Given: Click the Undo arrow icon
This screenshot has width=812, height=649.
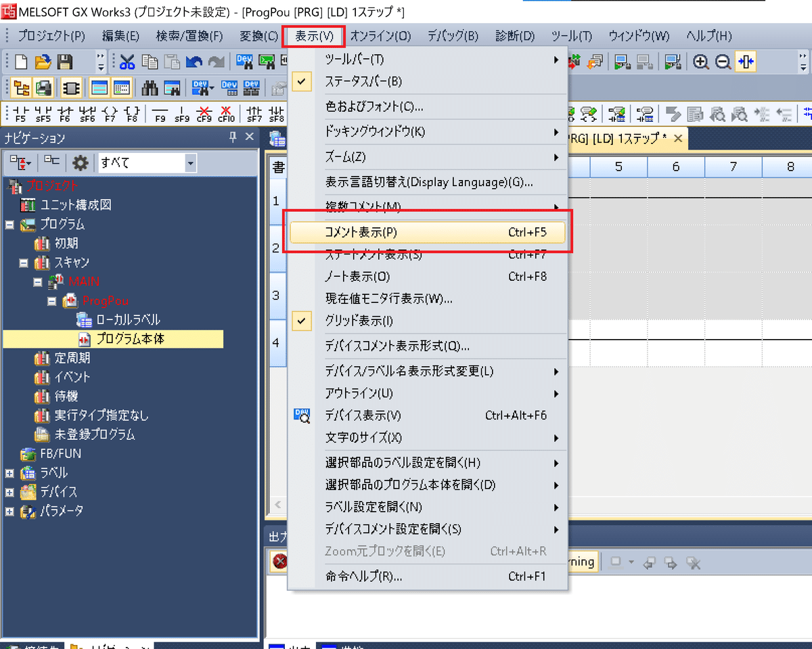Looking at the screenshot, I should point(194,62).
